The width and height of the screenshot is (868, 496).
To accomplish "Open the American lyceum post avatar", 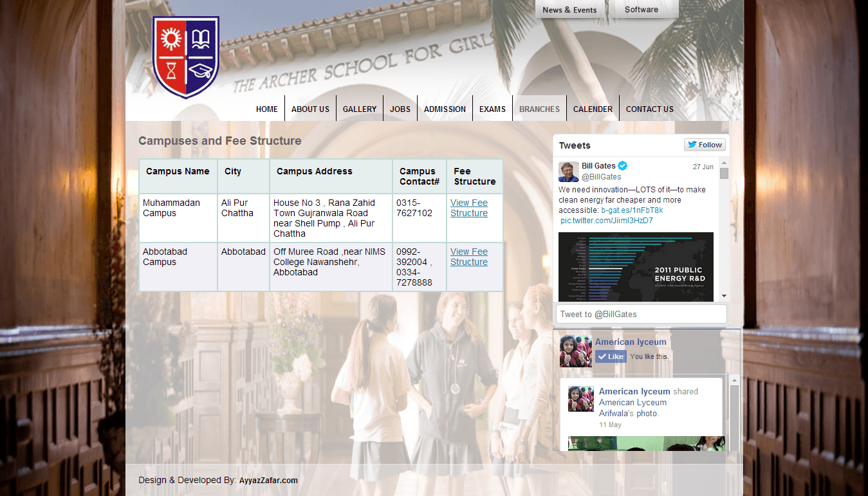I will point(581,399).
